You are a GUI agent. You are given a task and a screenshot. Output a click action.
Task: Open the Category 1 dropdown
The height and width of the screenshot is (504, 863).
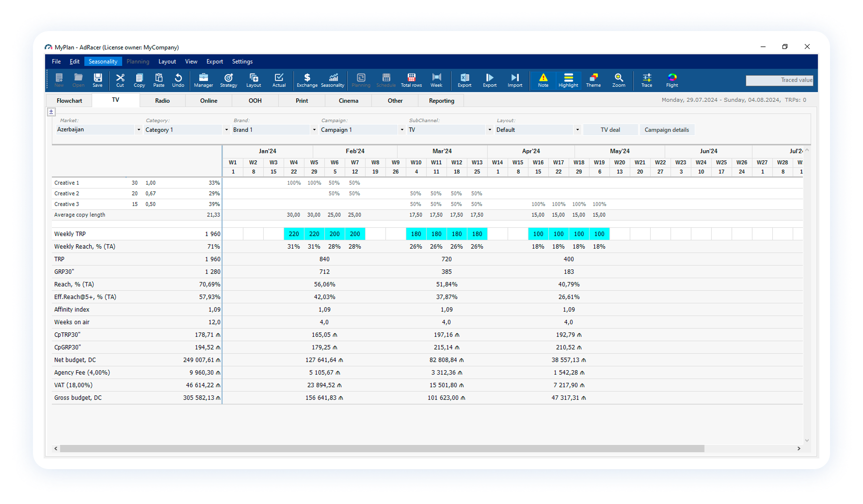click(x=226, y=130)
